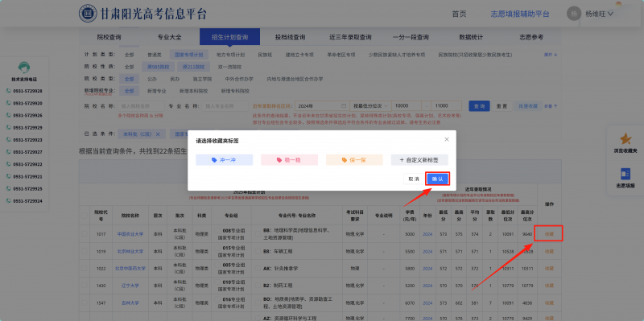This screenshot has height=321, width=644.
Task: Click the calendar icon in the 2024年 field
Action: point(344,106)
